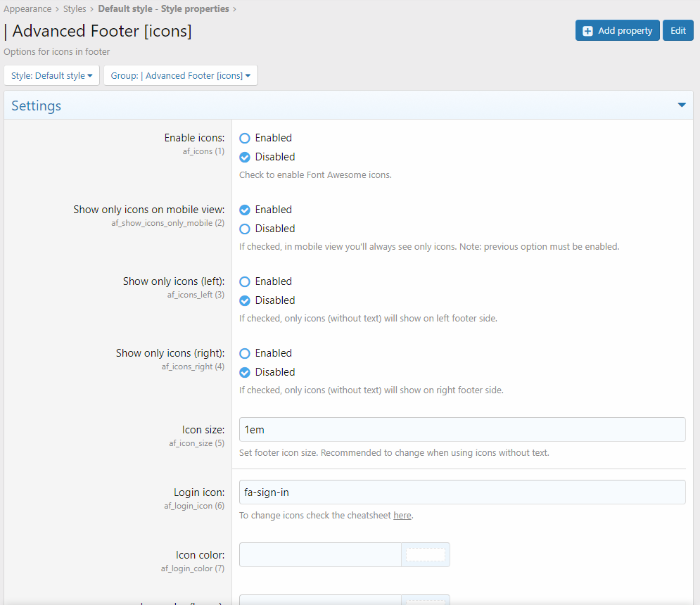Click the Icon size input field
Screen dimensions: 700x605
tap(462, 430)
